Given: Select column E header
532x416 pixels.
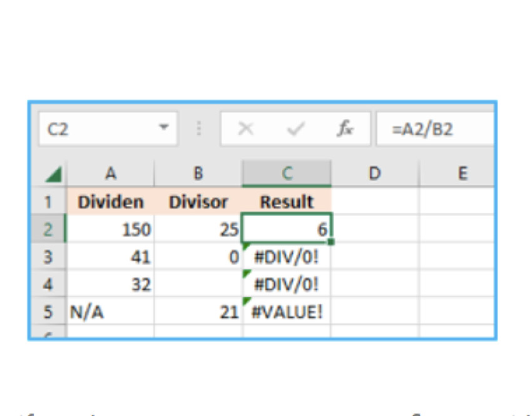Looking at the screenshot, I should click(461, 173).
